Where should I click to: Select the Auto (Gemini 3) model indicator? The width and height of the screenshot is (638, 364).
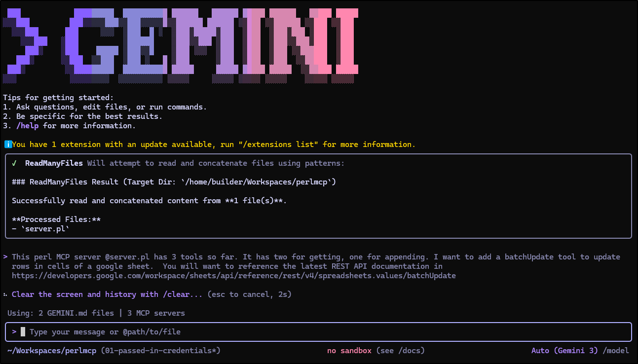click(x=565, y=351)
